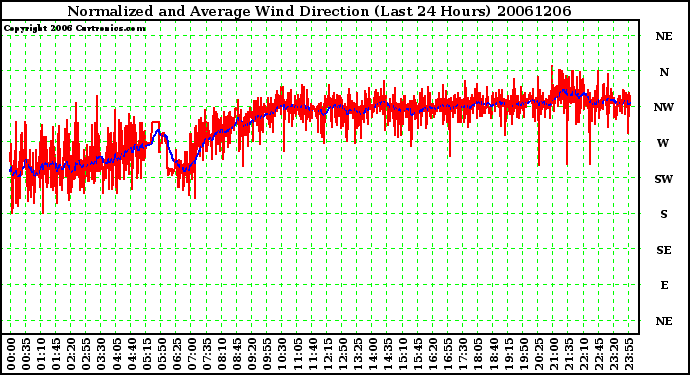Click the 15:10 time label
690x375 pixels.
point(403,354)
